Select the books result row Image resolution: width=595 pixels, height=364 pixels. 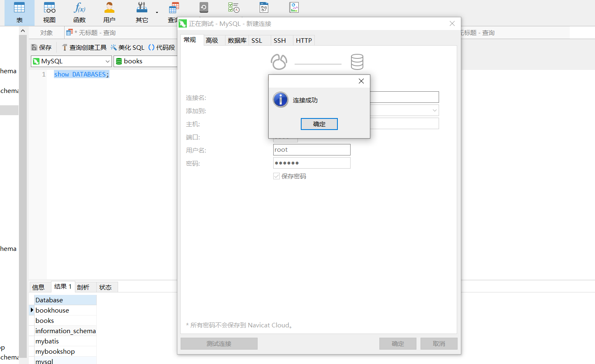click(65, 321)
